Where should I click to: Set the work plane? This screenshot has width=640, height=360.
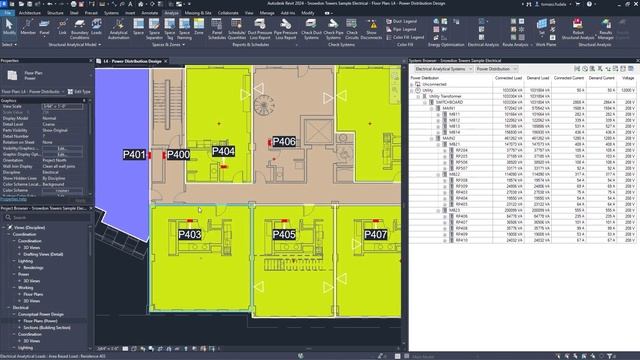point(542,27)
